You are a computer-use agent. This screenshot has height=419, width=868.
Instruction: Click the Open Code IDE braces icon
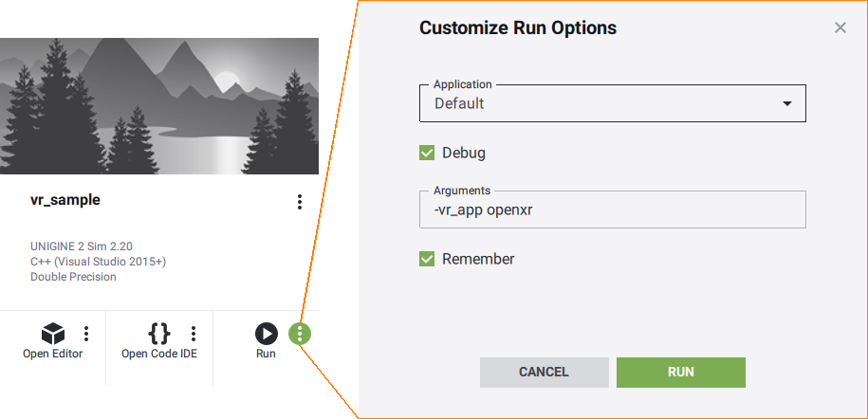[x=159, y=334]
